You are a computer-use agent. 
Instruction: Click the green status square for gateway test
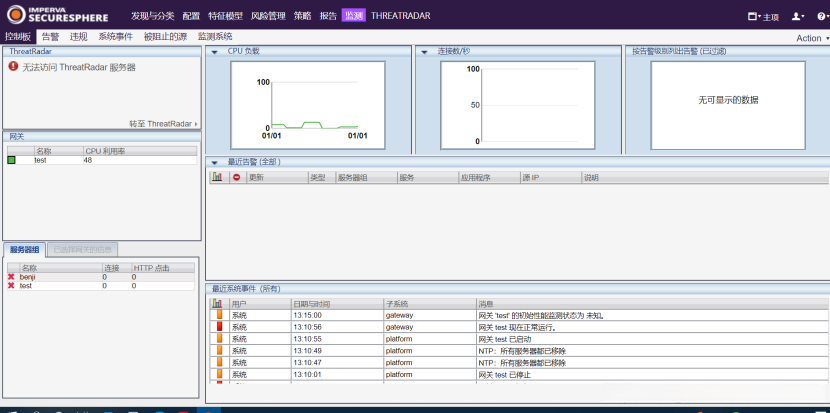tap(12, 160)
